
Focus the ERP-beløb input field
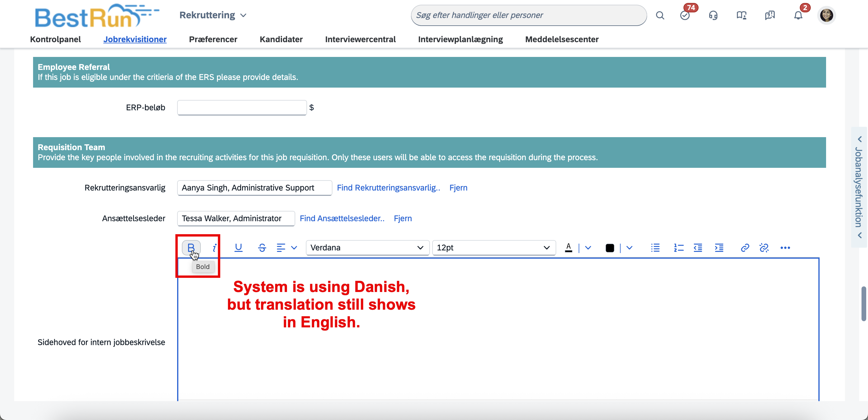[242, 108]
